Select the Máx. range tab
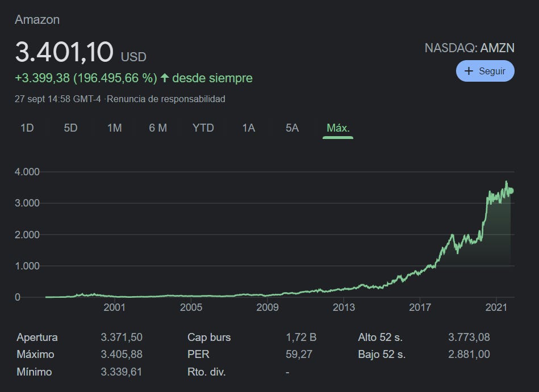 (x=338, y=128)
